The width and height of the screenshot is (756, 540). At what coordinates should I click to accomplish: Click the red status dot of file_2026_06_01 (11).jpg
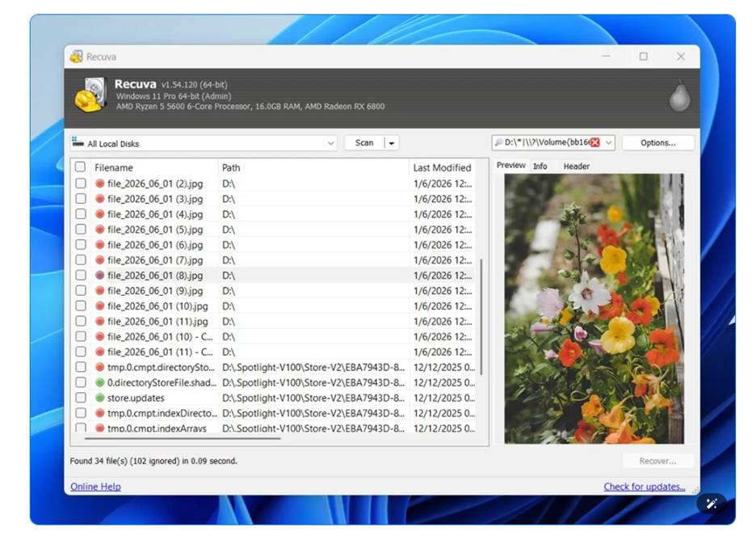pos(100,322)
